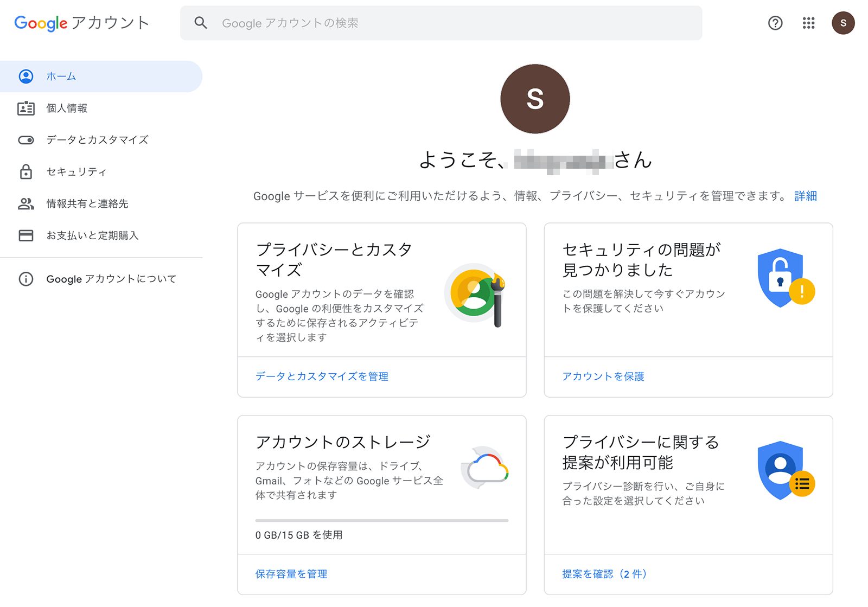The height and width of the screenshot is (607, 868).
Task: Click the info icon beside Google アカウントについて
Action: [x=26, y=279]
